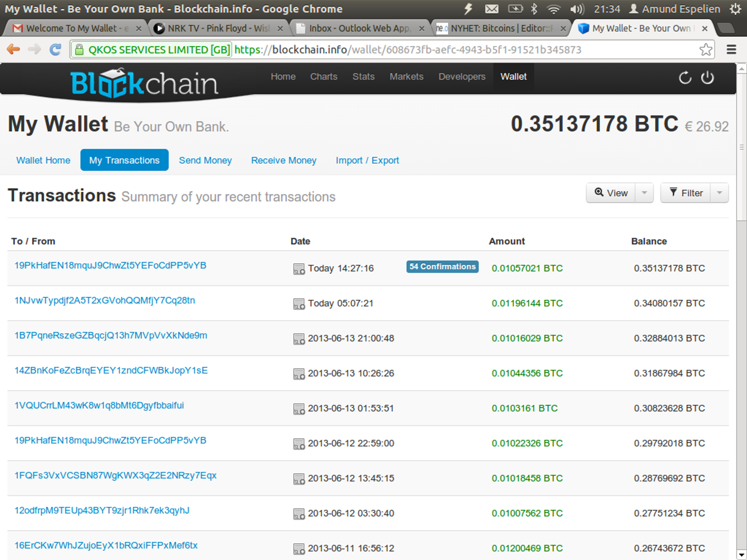Expand the View dropdown arrow
747x560 pixels.
[x=644, y=193]
